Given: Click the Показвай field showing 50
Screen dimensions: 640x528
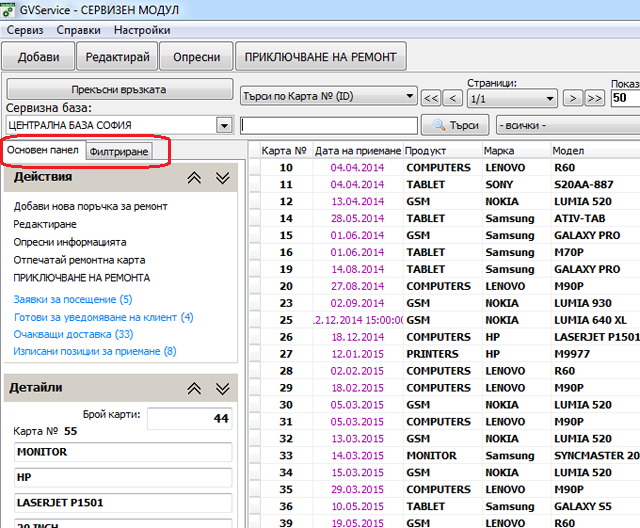Looking at the screenshot, I should (x=625, y=98).
